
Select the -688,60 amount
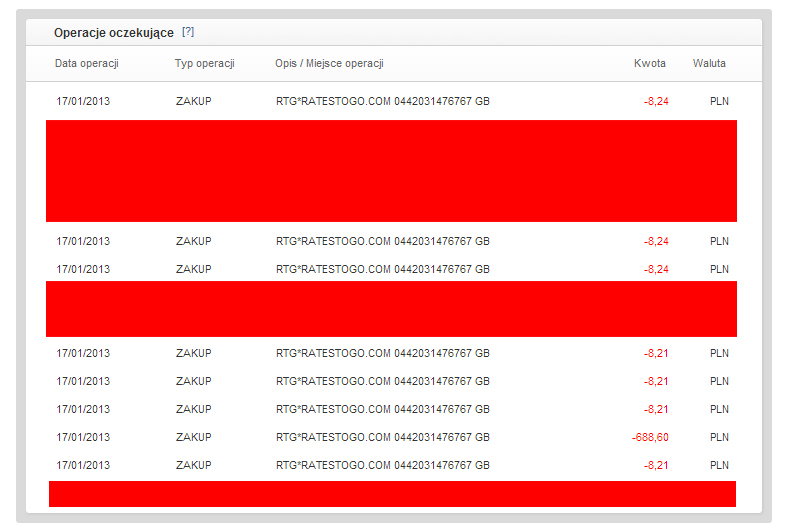(x=650, y=438)
